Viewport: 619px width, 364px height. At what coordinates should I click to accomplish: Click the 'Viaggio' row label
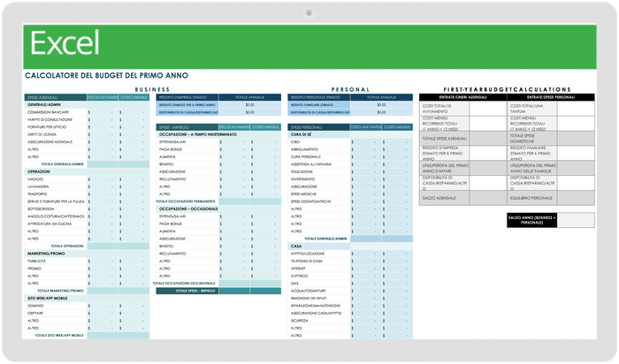(35, 179)
